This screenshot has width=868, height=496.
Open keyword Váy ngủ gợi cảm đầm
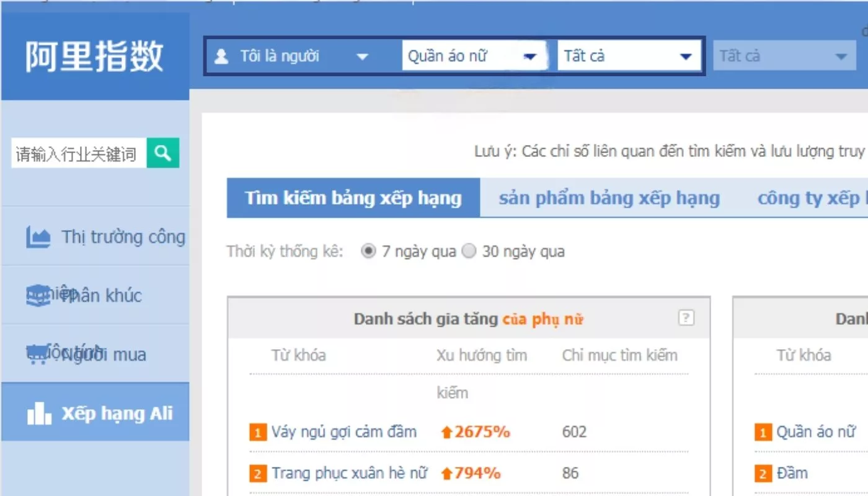pos(344,432)
